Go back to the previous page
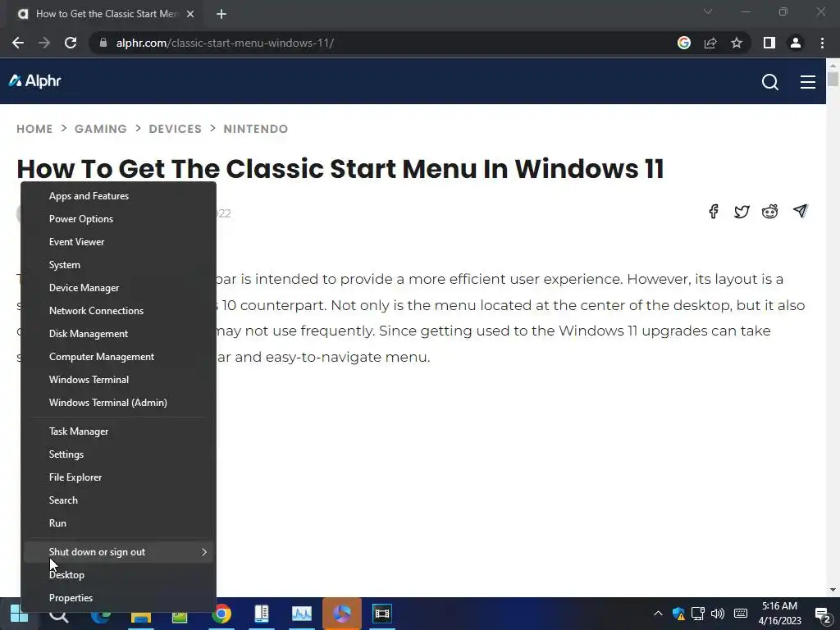The width and height of the screenshot is (840, 630). tap(18, 43)
